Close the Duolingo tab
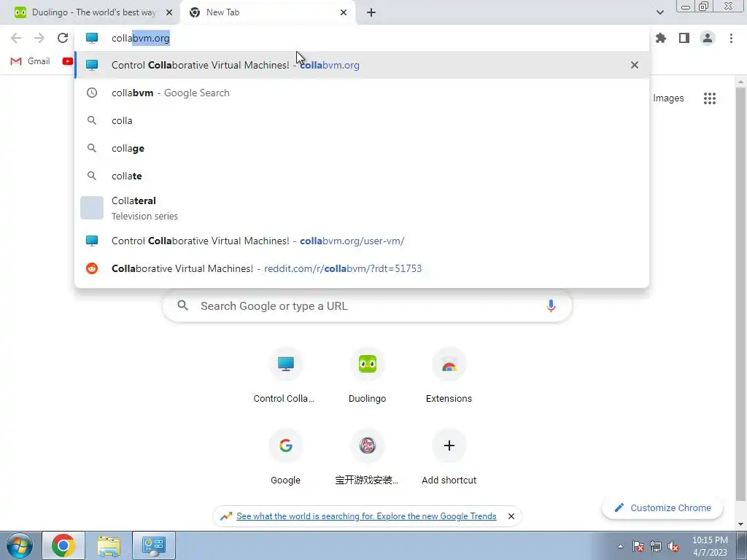This screenshot has width=747, height=560. (x=169, y=12)
